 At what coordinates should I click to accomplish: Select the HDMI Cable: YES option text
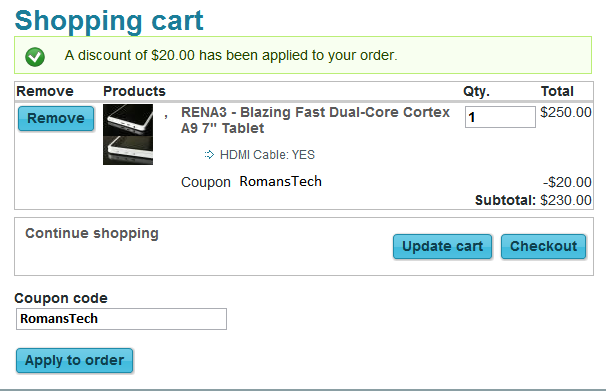pyautogui.click(x=267, y=155)
